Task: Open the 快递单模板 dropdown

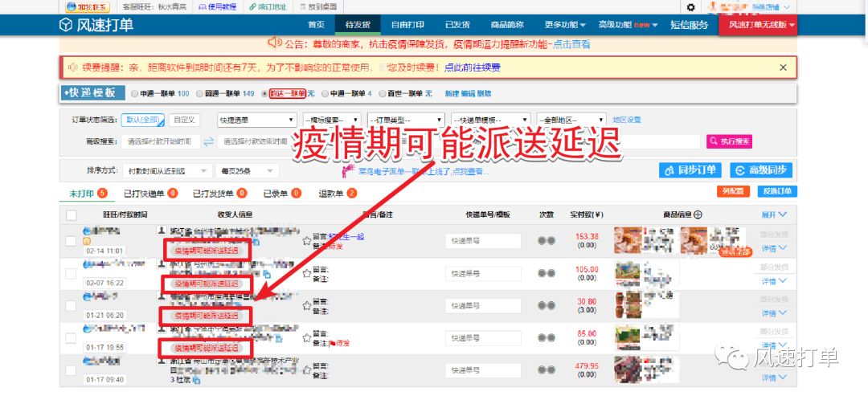Action: pos(491,120)
